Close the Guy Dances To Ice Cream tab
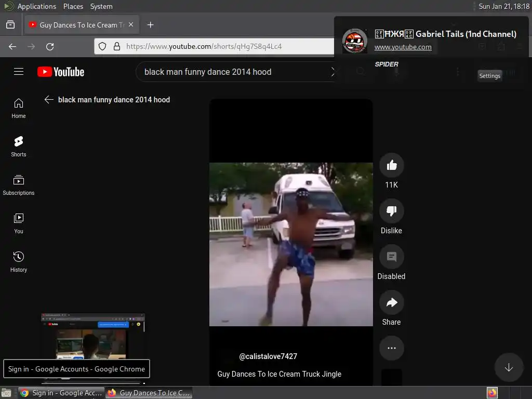 pos(131,25)
